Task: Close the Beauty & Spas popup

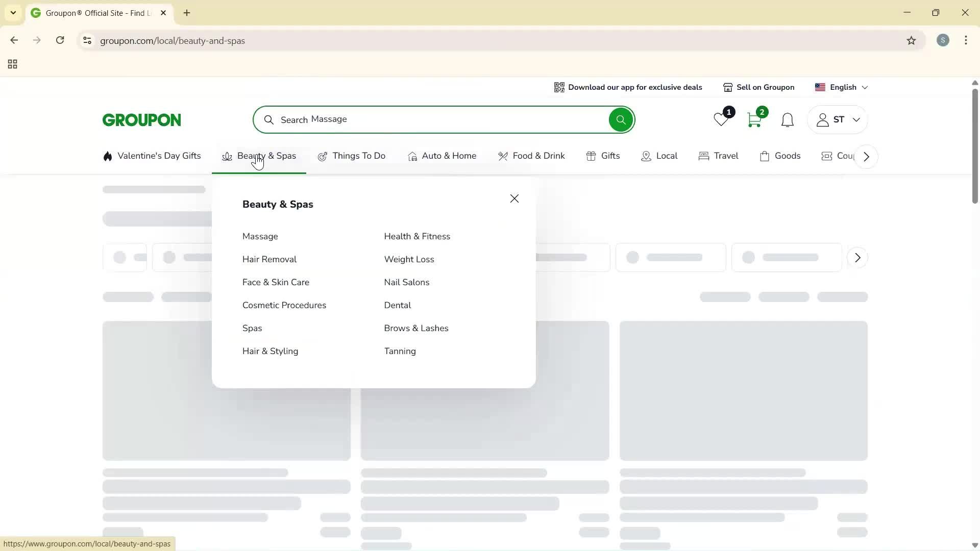Action: (514, 198)
